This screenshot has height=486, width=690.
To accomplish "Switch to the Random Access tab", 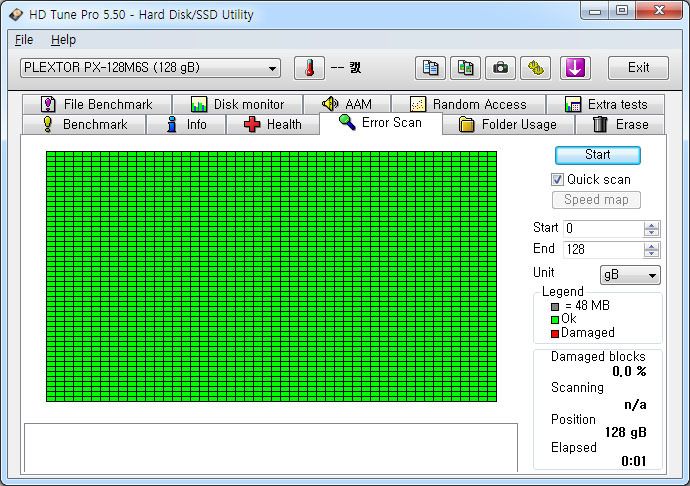I will pos(469,104).
